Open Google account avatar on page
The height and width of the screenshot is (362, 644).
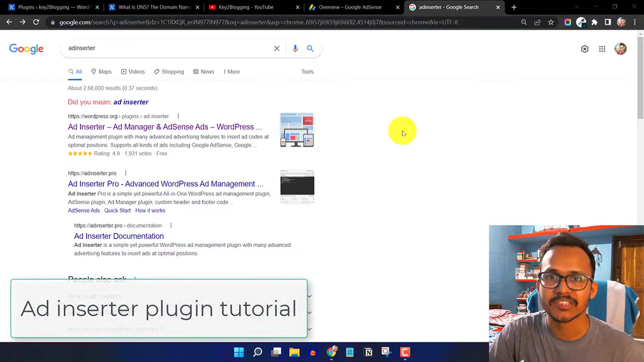click(x=620, y=49)
